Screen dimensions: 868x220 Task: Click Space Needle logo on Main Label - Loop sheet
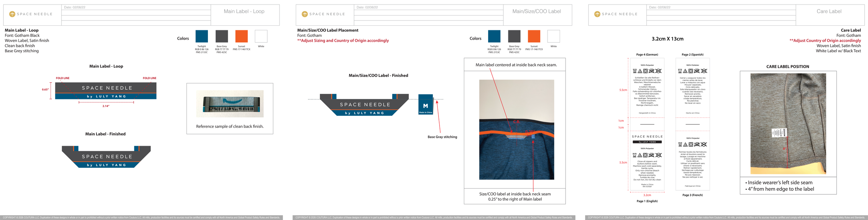click(31, 14)
